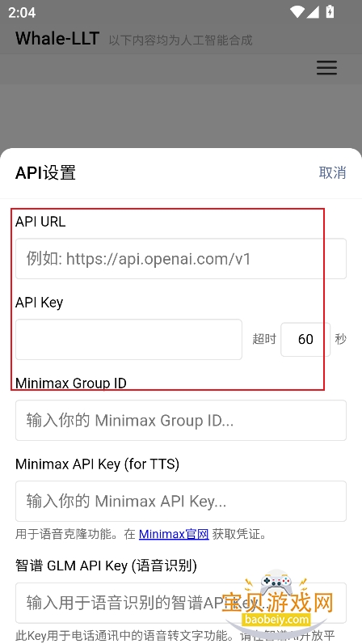Focus the 智谱 GLM API Key field

point(181,603)
